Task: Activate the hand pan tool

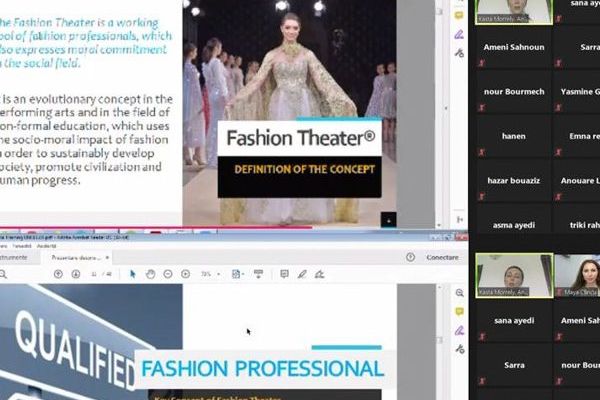Action: tap(150, 274)
